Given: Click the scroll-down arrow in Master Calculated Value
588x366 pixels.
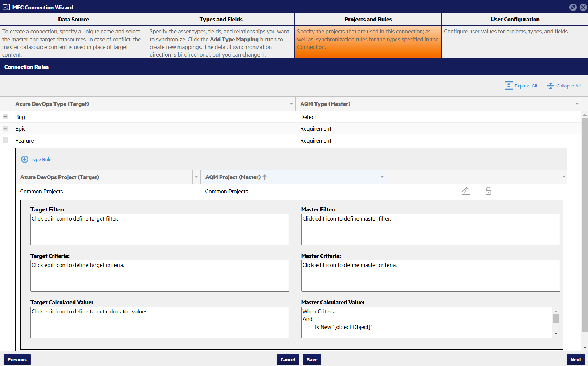Looking at the screenshot, I should click(x=556, y=333).
